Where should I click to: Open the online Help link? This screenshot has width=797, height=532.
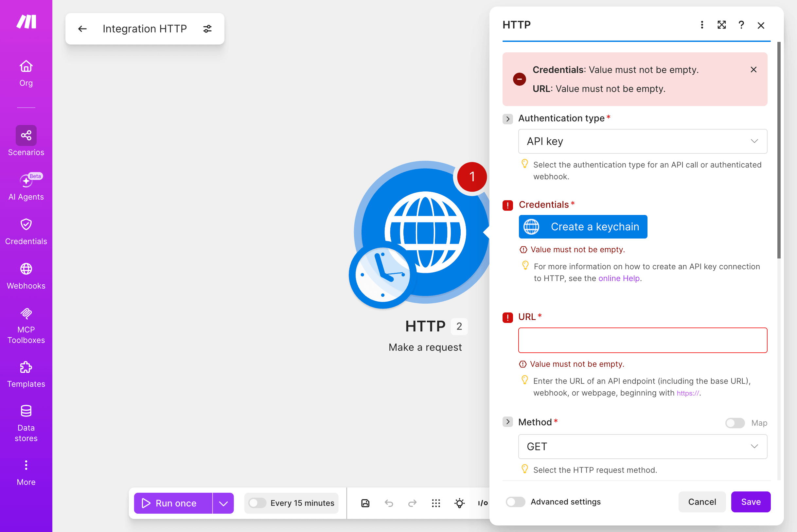click(619, 278)
